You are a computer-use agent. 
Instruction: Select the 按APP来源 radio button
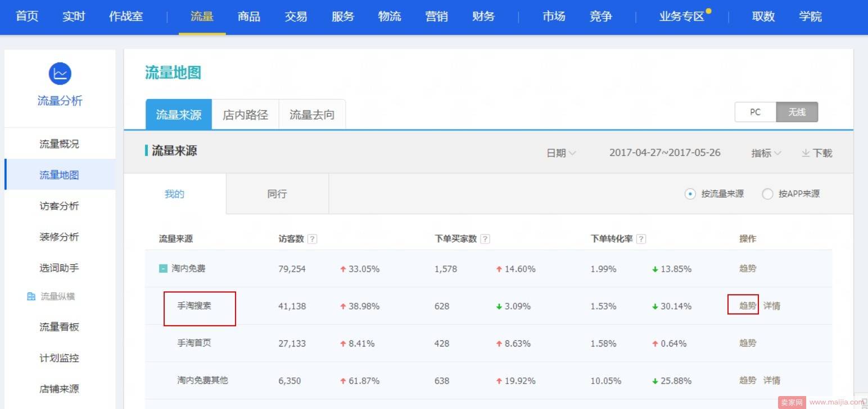point(767,194)
